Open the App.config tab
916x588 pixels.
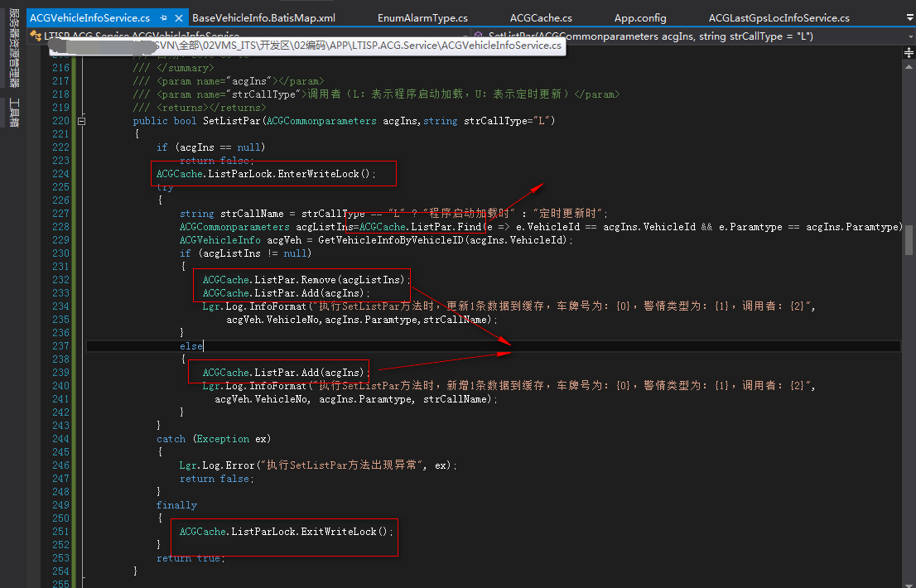click(x=639, y=18)
